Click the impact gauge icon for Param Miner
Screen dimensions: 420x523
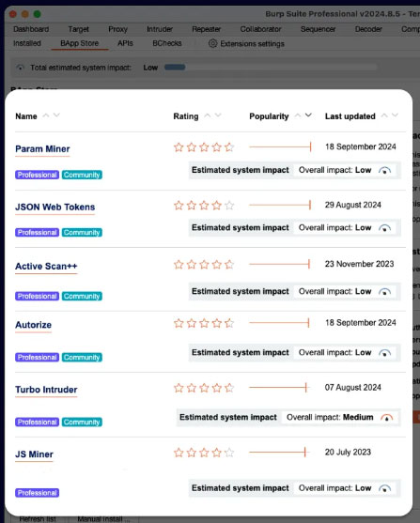384,171
